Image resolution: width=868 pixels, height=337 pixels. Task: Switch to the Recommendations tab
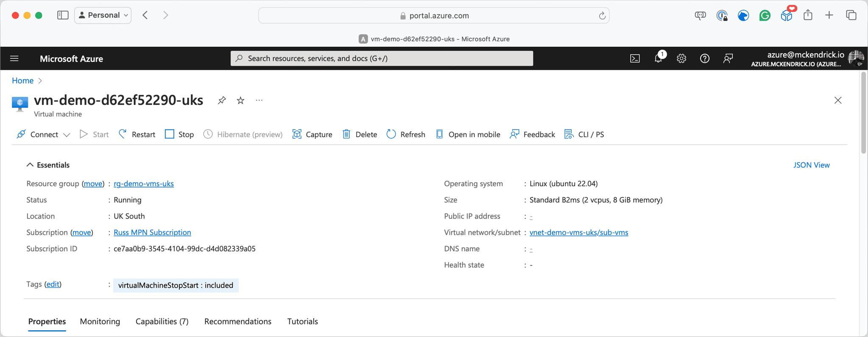click(x=238, y=321)
